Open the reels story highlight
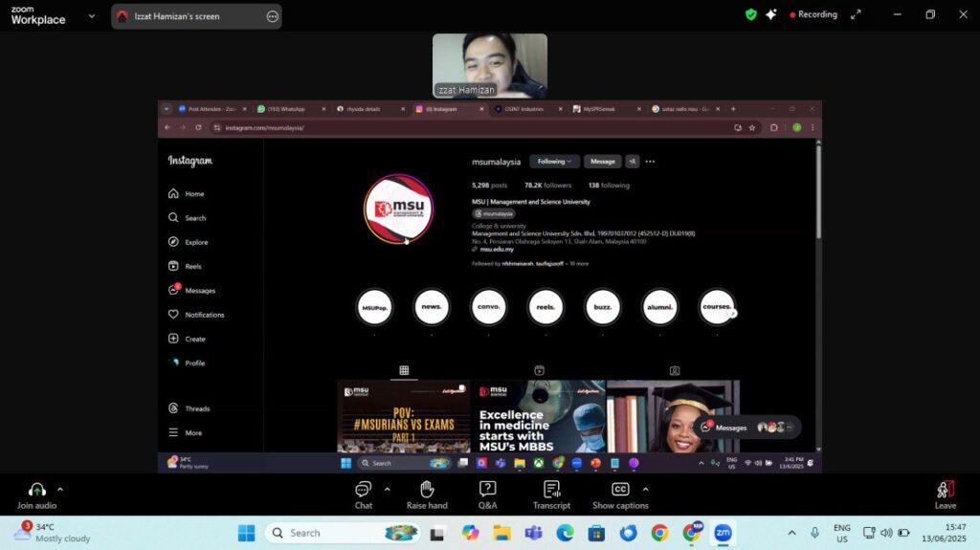The image size is (980, 550). point(546,307)
